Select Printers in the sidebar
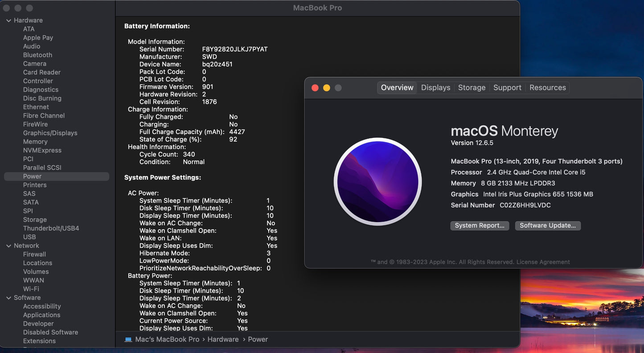 pyautogui.click(x=35, y=185)
